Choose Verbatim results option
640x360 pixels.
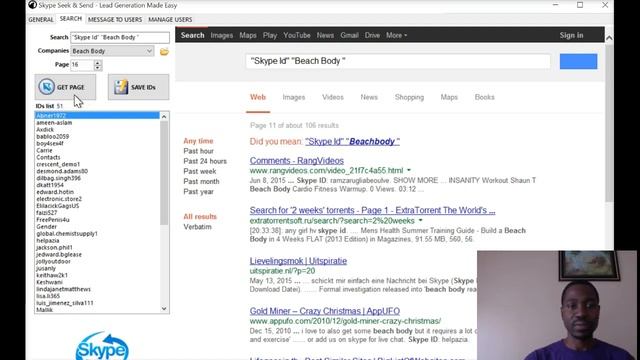pos(198,227)
